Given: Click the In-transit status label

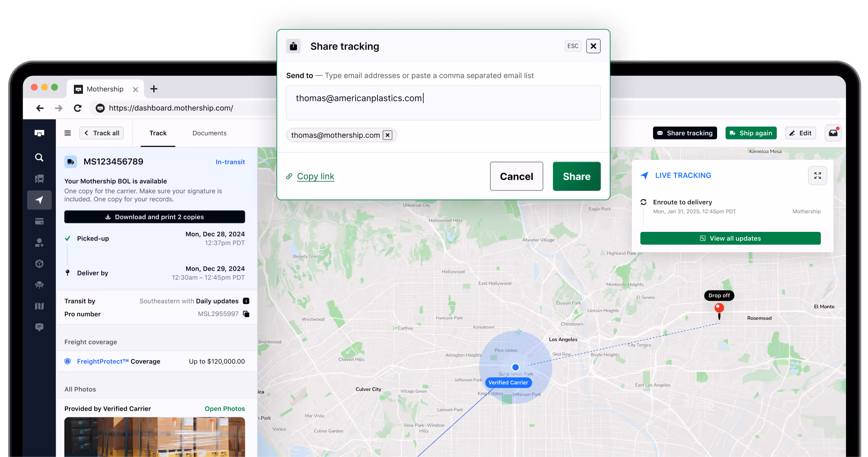Looking at the screenshot, I should pyautogui.click(x=230, y=162).
